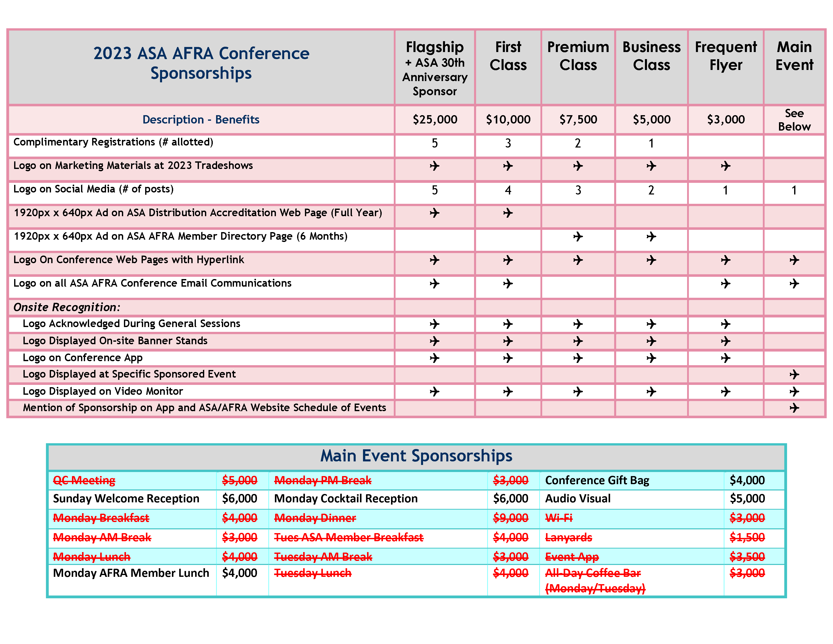Click Main Event airplane in Video Monitor row
The height and width of the screenshot is (644, 833).
(794, 391)
